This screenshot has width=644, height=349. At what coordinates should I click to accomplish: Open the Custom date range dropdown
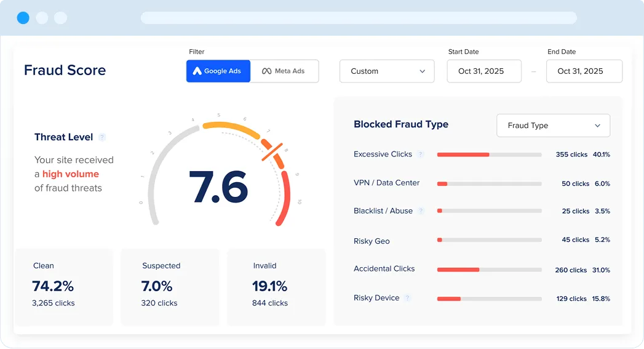387,71
